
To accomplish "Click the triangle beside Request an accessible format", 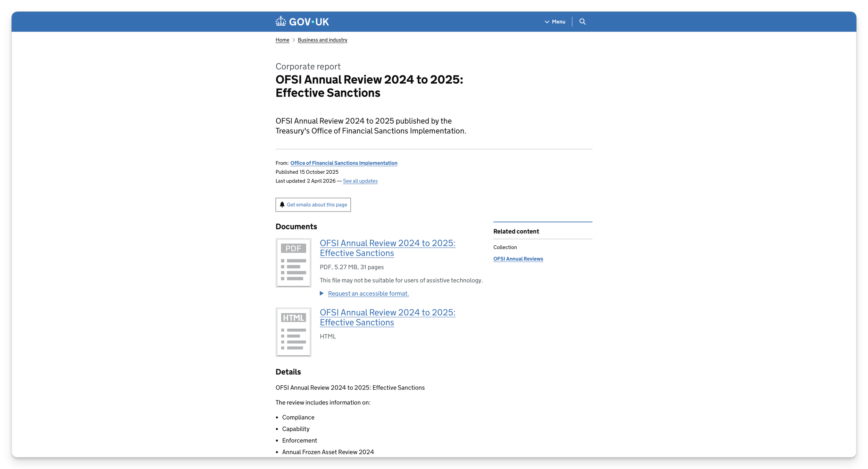I will point(322,294).
